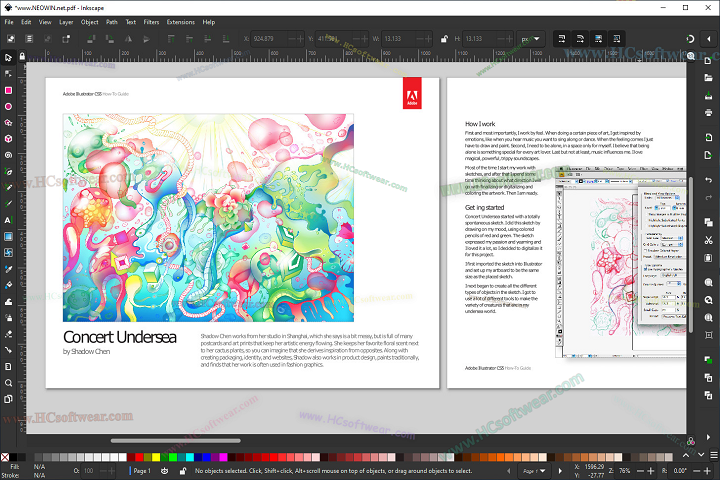The image size is (720, 480).
Task: Open the Extensions menu
Action: (x=180, y=22)
